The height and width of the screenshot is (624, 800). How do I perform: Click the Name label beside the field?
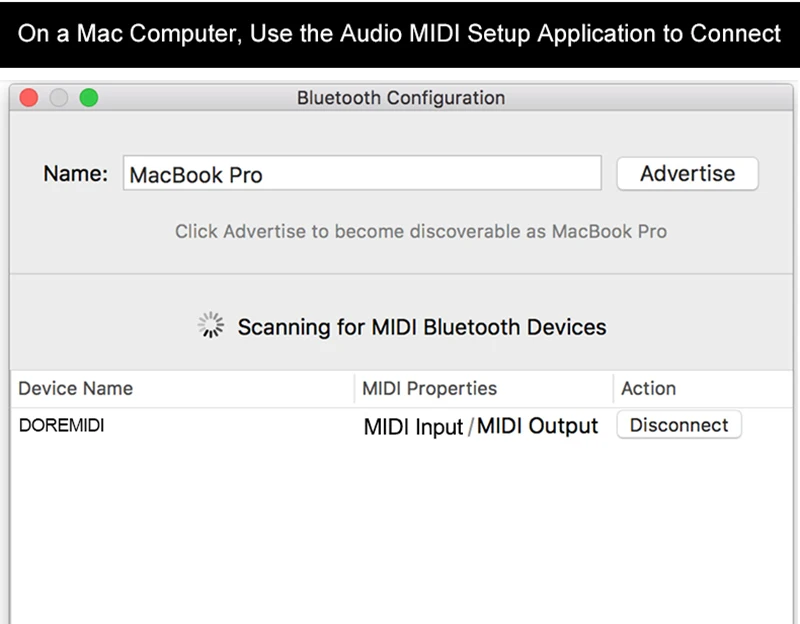[x=75, y=174]
